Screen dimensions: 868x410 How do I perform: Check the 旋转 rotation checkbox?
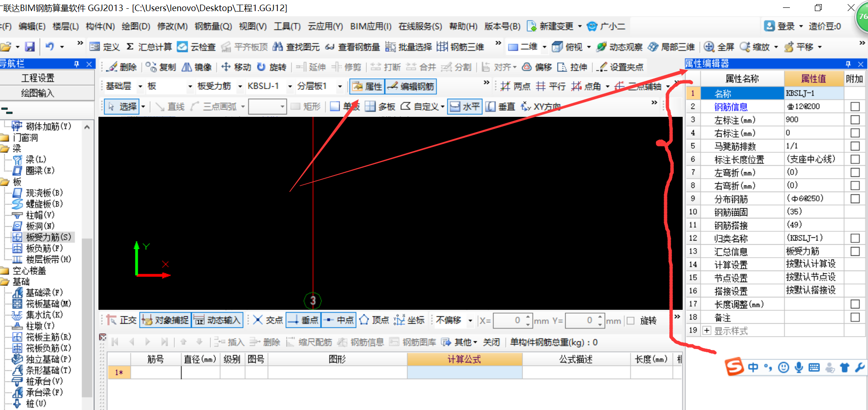pos(630,320)
